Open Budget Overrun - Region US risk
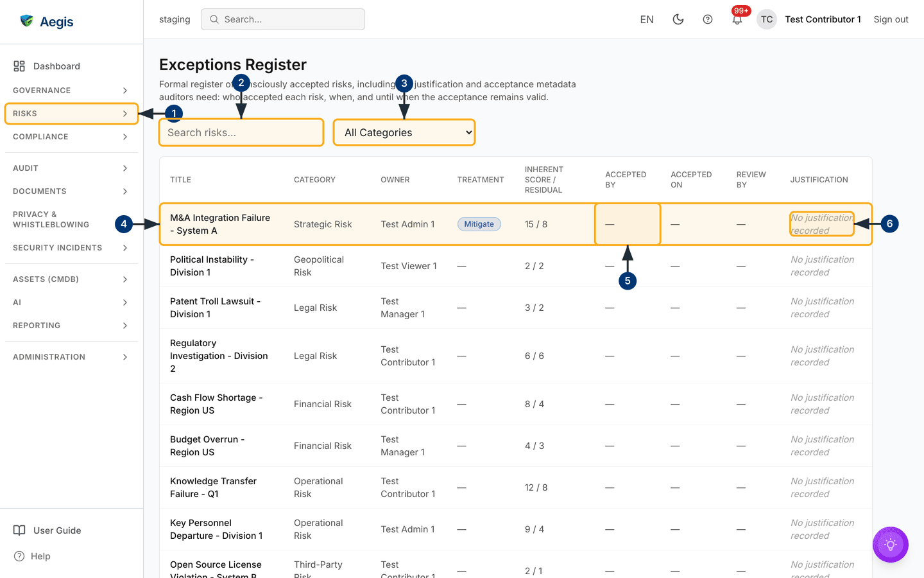Image resolution: width=924 pixels, height=578 pixels. 207,446
